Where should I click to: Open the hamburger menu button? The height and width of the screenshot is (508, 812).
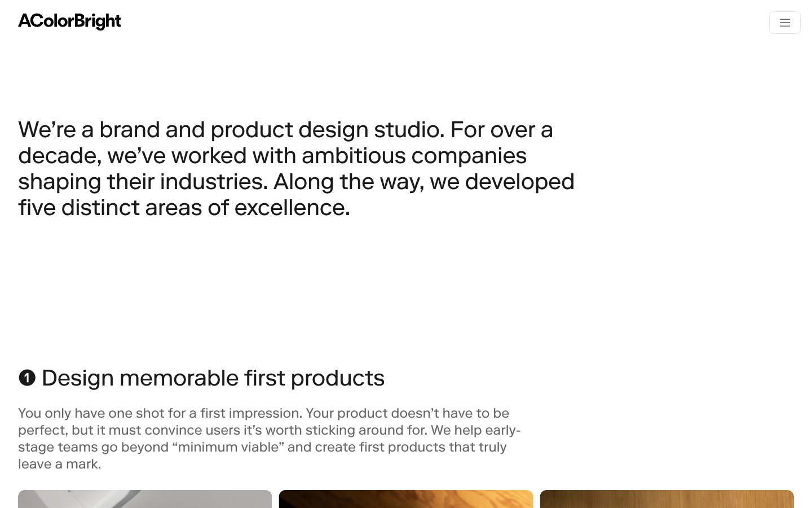click(x=784, y=23)
